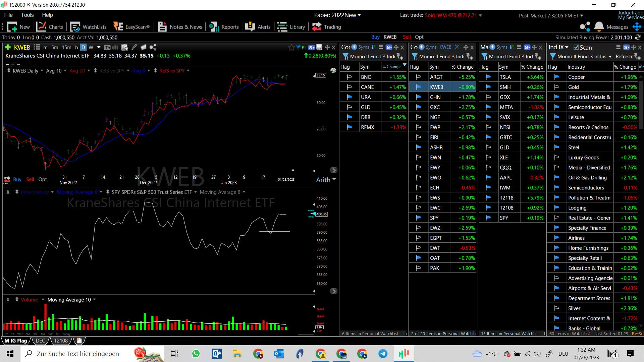Open the chart color palette icon
Image resolution: width=644 pixels, height=362 pixels.
click(333, 70)
